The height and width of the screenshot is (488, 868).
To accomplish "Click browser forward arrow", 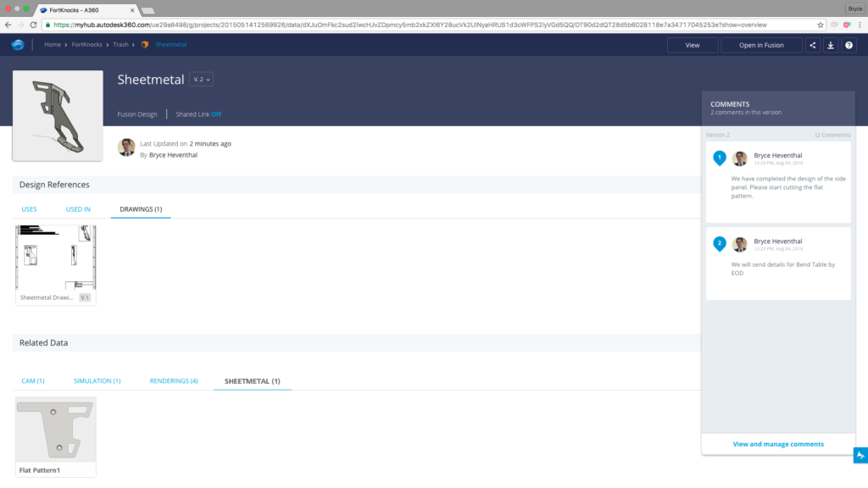I will click(x=20, y=25).
